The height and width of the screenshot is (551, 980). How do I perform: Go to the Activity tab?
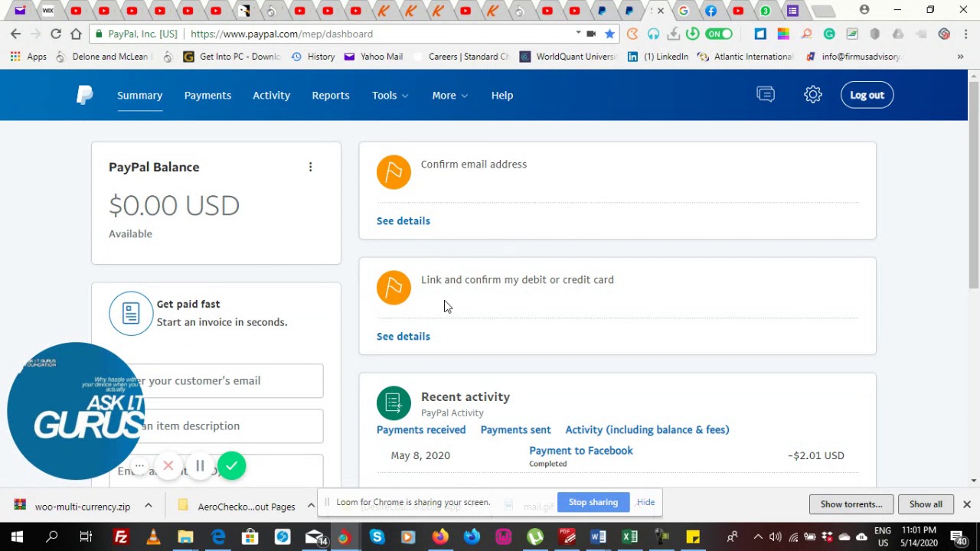click(x=271, y=95)
